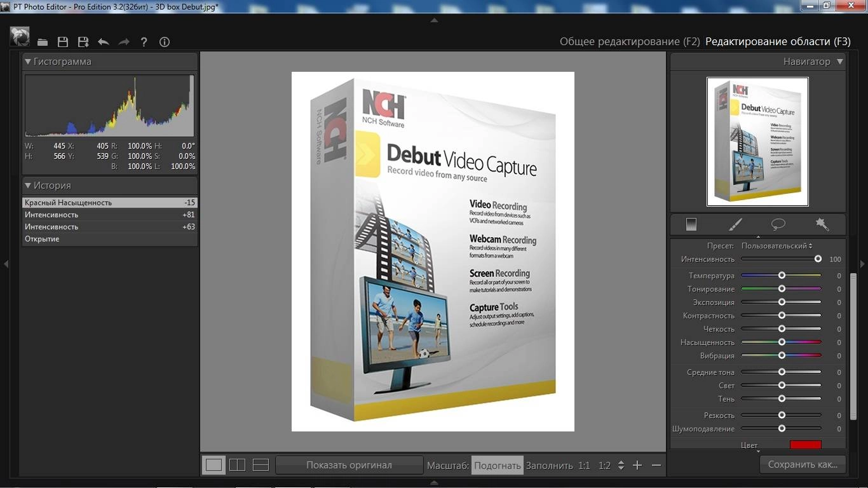
Task: Adjust the Температура slider
Action: tap(781, 276)
